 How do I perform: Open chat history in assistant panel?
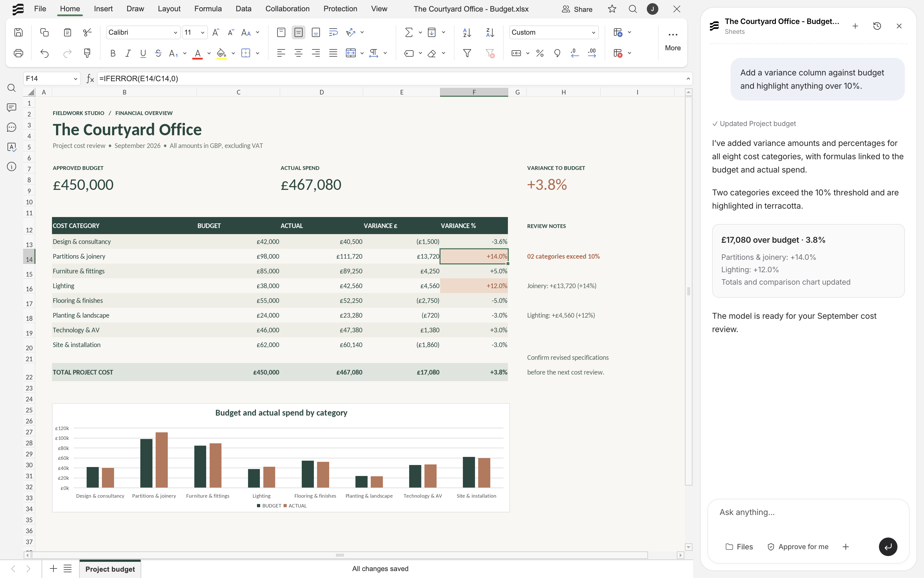[877, 26]
